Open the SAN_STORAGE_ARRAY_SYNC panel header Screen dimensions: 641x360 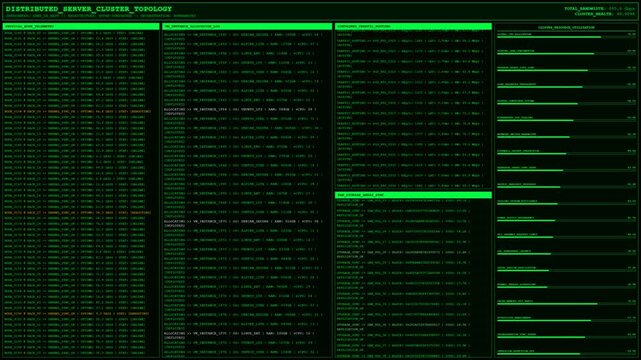[x=413, y=195]
